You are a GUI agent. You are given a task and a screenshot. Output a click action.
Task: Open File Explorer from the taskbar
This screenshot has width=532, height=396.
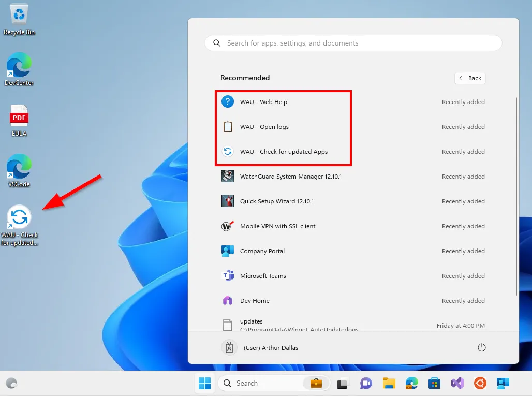[x=389, y=384]
